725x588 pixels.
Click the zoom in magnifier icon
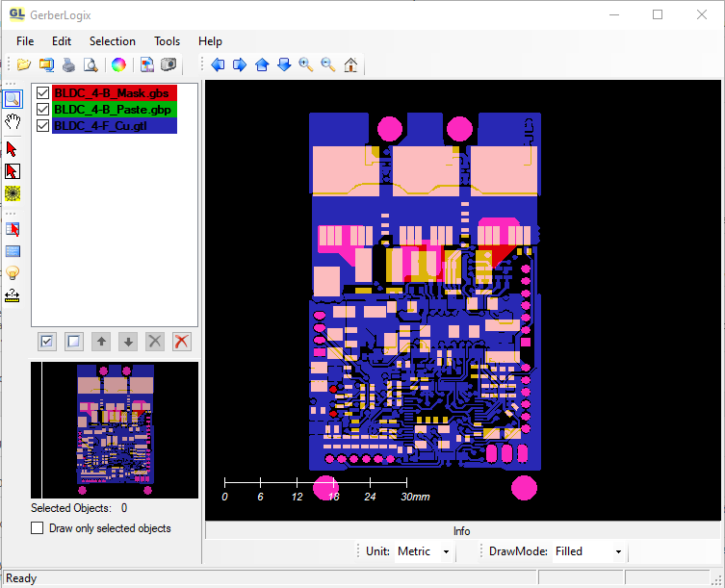(306, 64)
